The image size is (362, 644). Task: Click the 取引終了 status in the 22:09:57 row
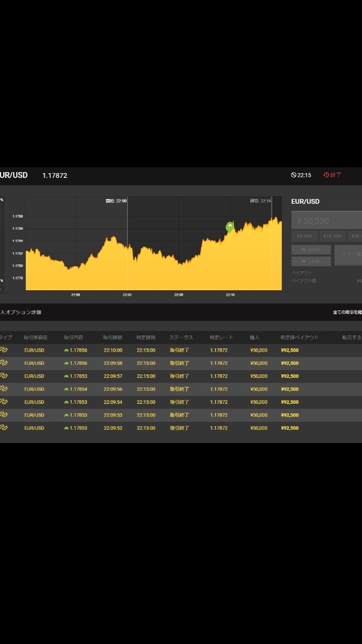click(179, 376)
